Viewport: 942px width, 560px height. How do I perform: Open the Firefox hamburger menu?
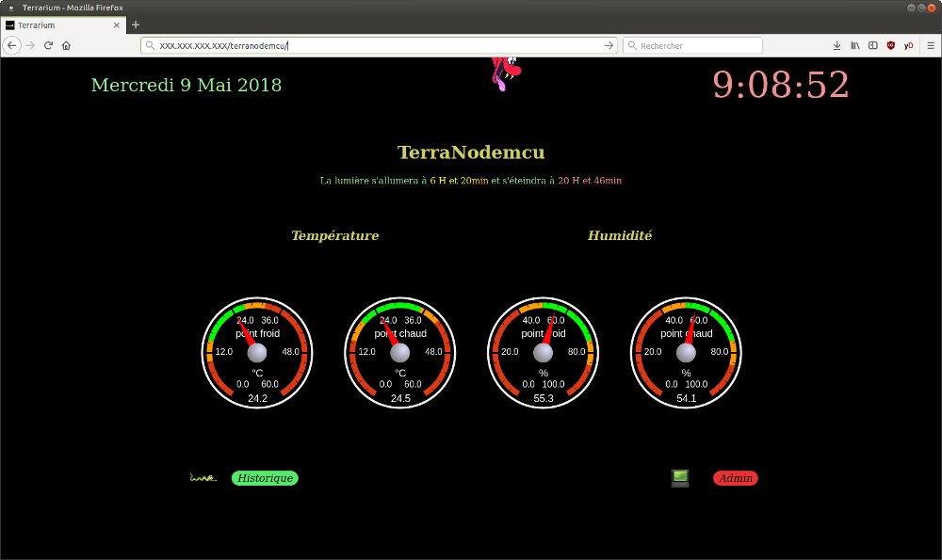(x=928, y=45)
